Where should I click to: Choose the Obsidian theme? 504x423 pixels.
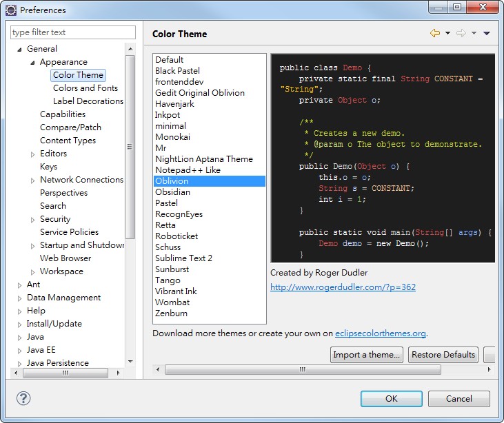[x=210, y=192]
